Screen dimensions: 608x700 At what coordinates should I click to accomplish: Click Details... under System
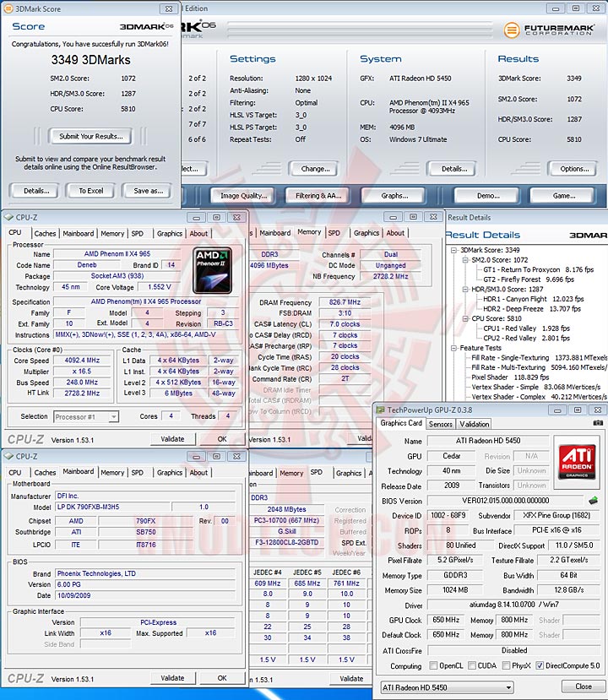(454, 169)
